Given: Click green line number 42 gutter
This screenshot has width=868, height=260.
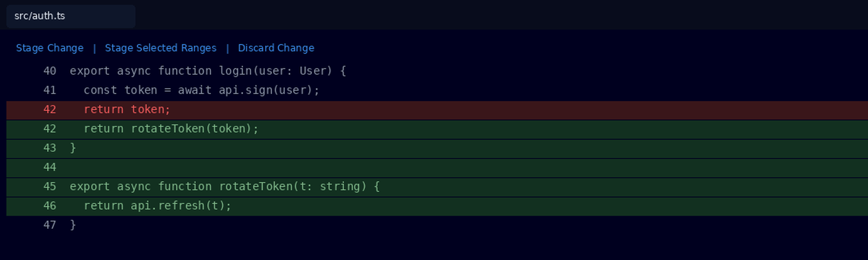Looking at the screenshot, I should click(49, 129).
